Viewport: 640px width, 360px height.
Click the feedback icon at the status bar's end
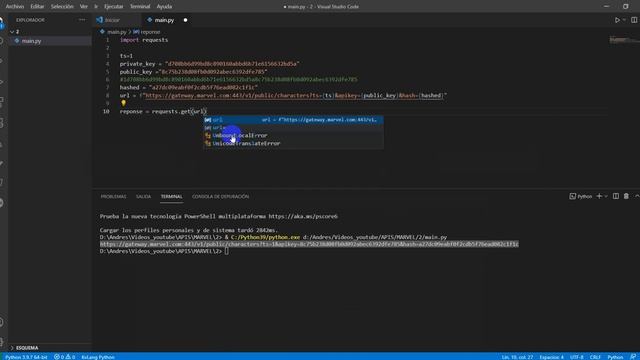[633, 357]
